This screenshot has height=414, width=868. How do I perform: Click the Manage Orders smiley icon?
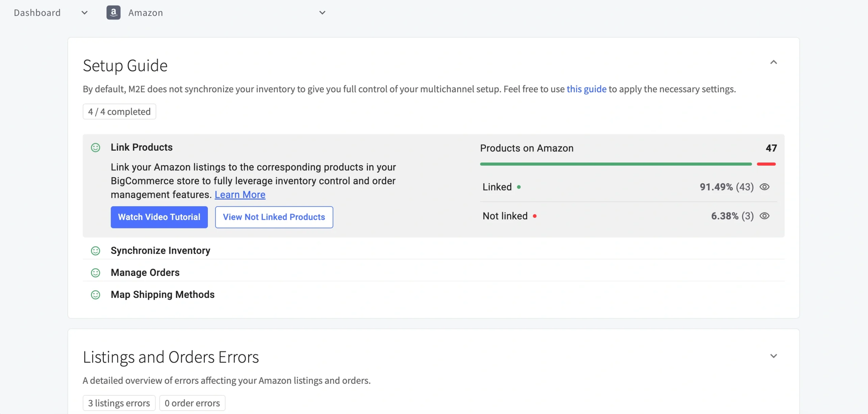(96, 272)
